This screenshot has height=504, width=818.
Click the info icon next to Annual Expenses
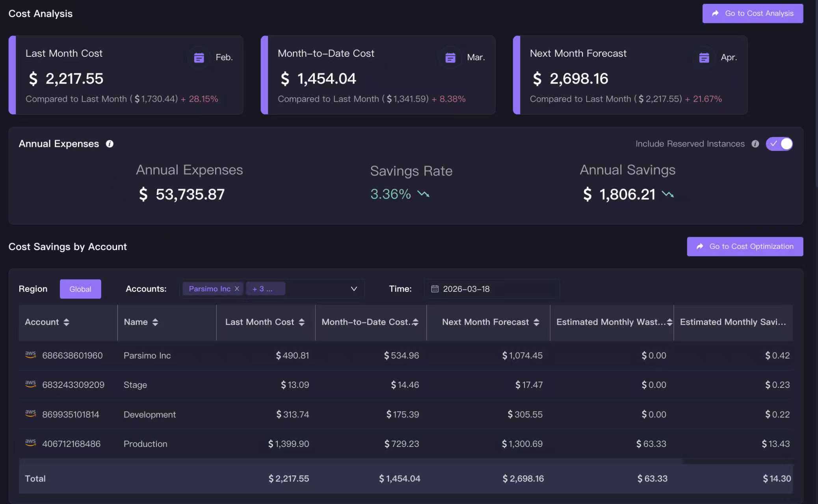(110, 144)
